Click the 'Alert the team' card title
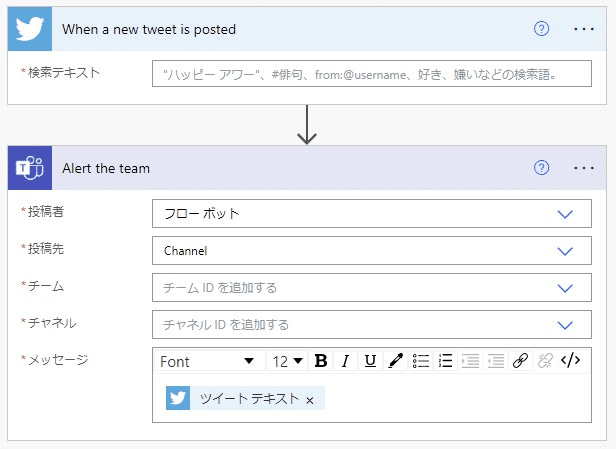616x449 pixels. pos(106,169)
